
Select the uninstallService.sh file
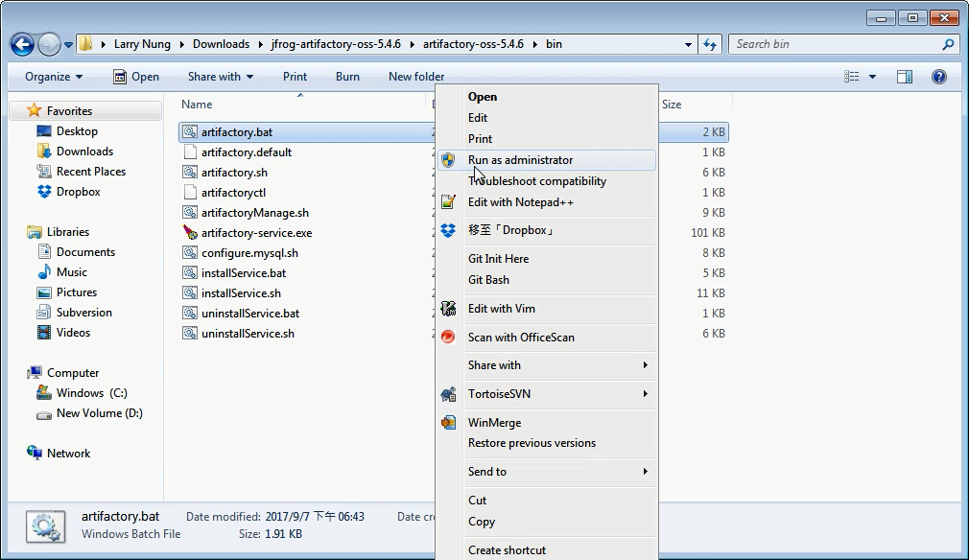[x=248, y=334]
